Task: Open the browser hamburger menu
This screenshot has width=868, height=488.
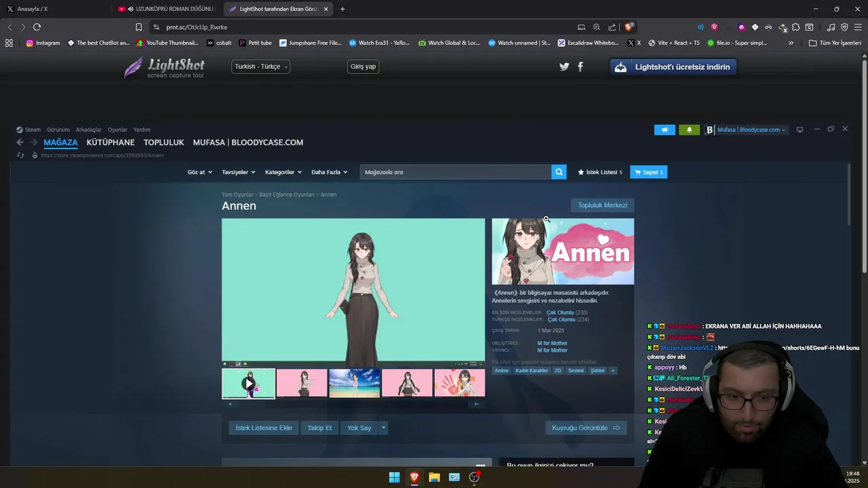Action: tap(858, 27)
